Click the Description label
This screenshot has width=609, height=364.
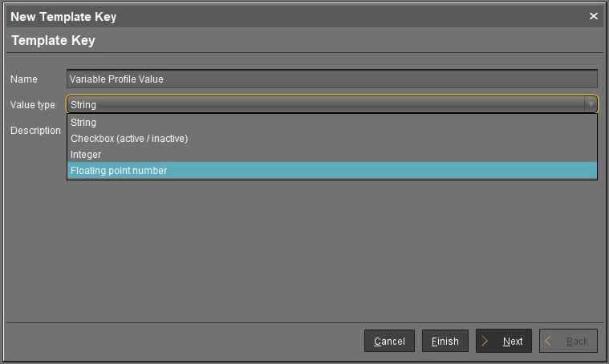click(35, 130)
